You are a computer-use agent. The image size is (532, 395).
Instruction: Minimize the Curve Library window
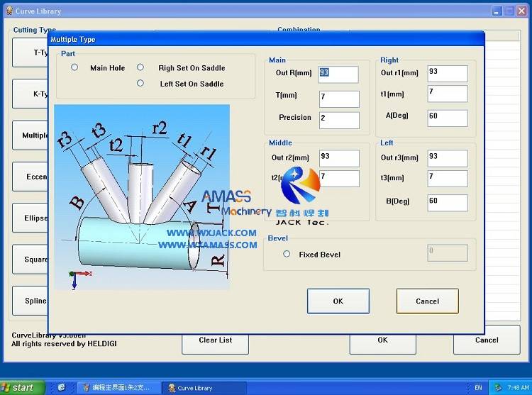coord(497,11)
